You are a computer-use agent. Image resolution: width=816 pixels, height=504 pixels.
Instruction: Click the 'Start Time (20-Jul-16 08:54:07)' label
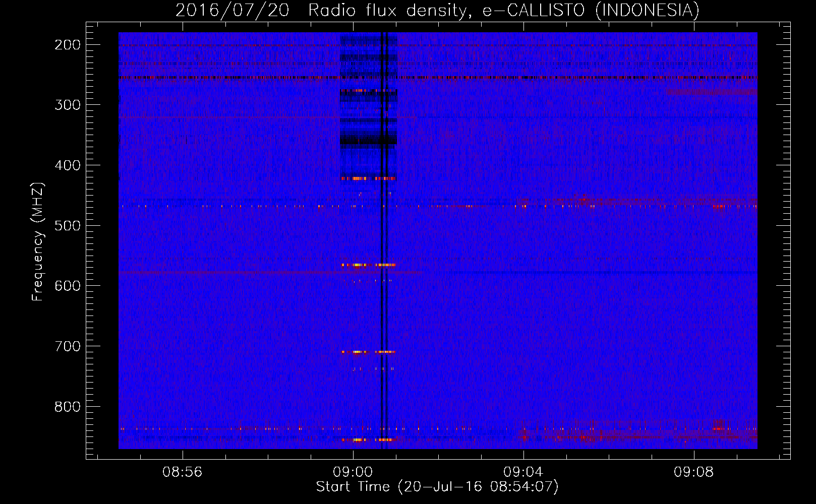pyautogui.click(x=437, y=487)
